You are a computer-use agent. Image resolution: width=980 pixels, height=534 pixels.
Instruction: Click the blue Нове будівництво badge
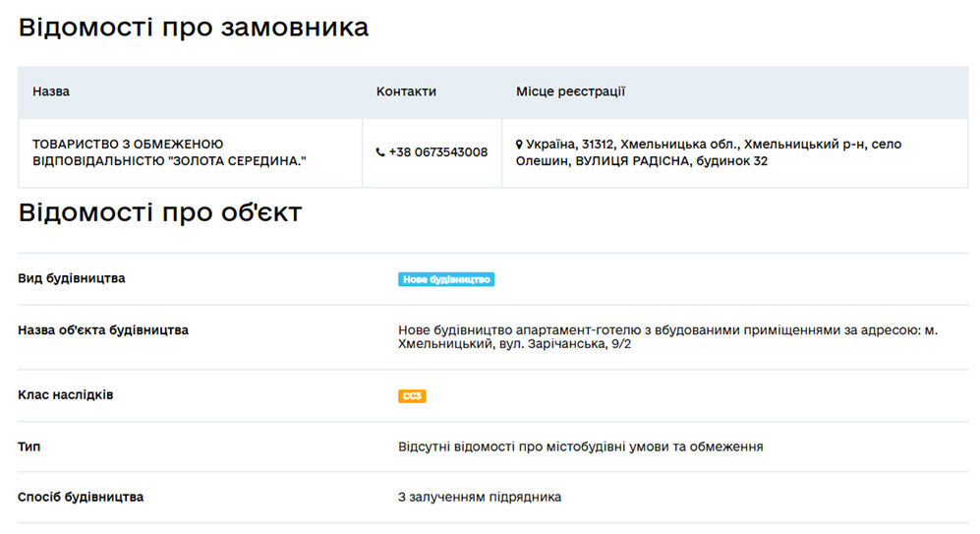tap(446, 279)
